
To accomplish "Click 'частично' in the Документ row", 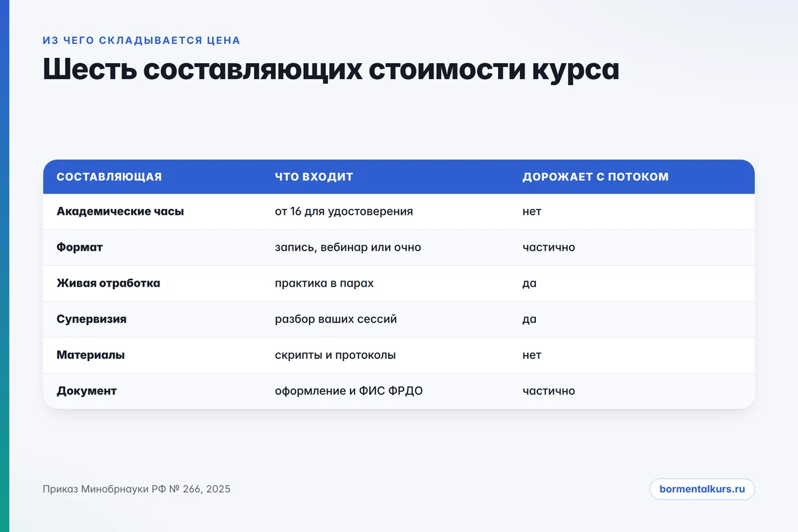I will tap(549, 391).
